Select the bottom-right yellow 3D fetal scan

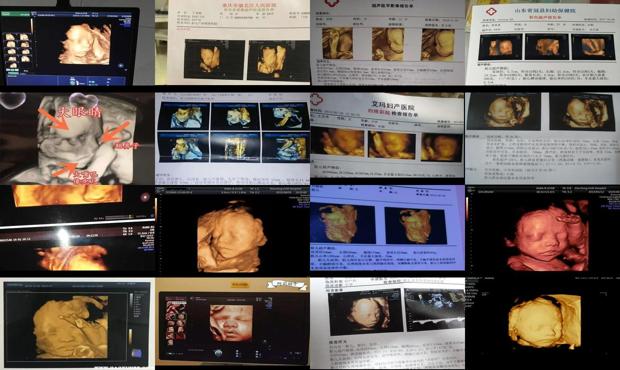(x=543, y=323)
